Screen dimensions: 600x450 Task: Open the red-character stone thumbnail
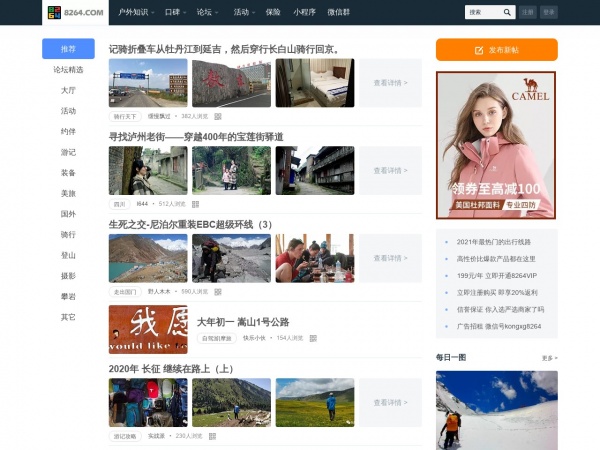[232, 83]
